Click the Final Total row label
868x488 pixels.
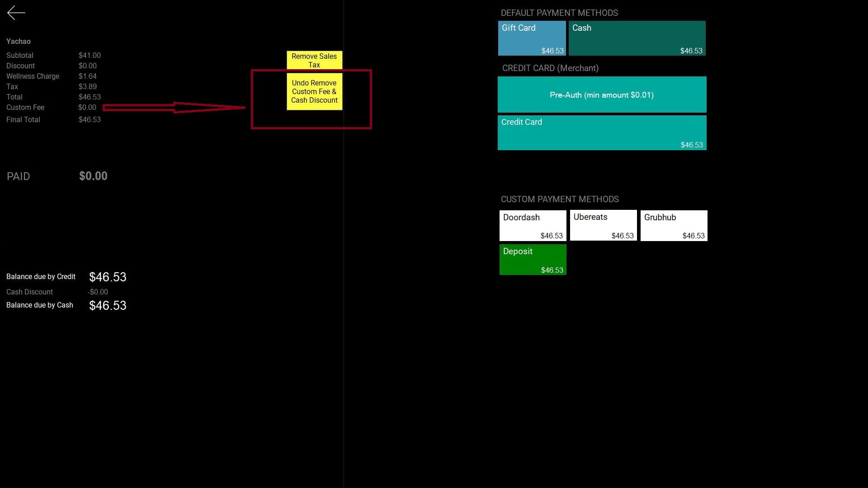tap(23, 120)
